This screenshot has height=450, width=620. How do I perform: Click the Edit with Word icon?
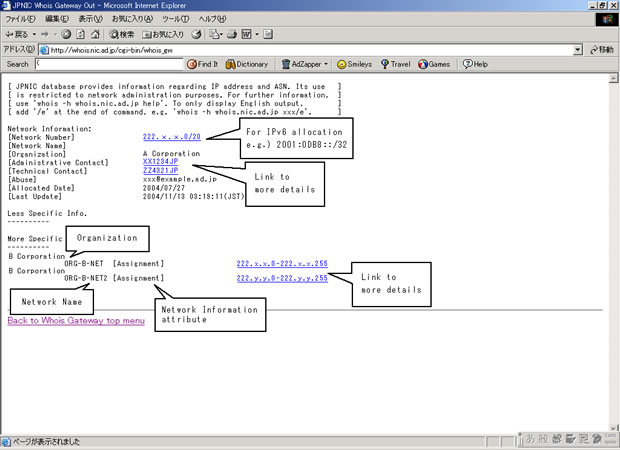coord(246,34)
